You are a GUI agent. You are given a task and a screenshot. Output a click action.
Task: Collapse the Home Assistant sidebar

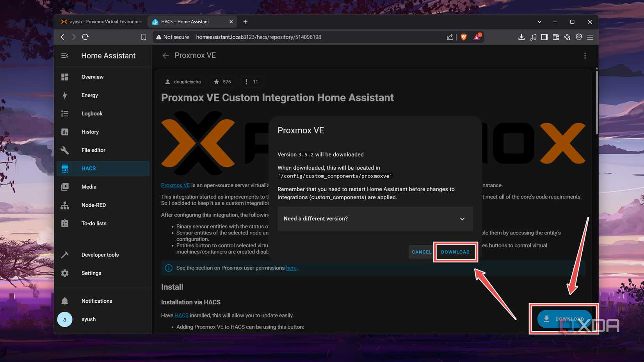(64, 55)
